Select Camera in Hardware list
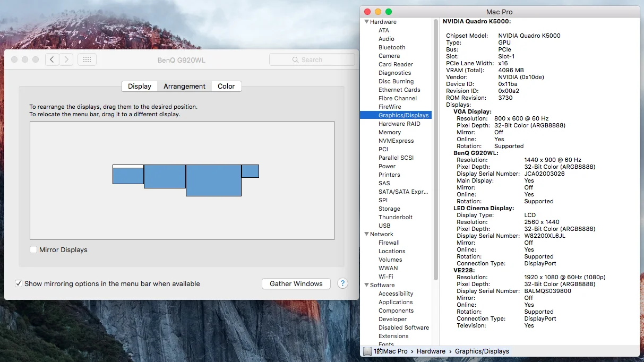This screenshot has width=644, height=362. point(389,56)
